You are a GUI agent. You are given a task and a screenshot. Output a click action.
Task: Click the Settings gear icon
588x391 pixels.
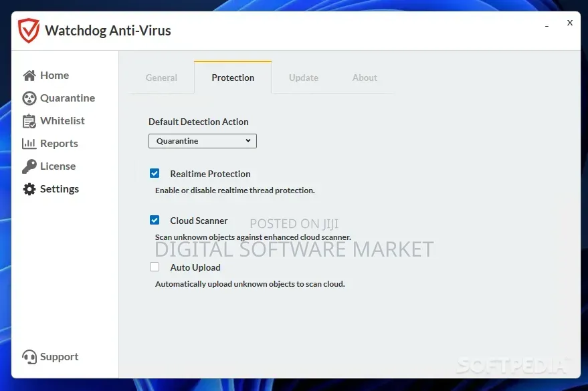point(29,189)
